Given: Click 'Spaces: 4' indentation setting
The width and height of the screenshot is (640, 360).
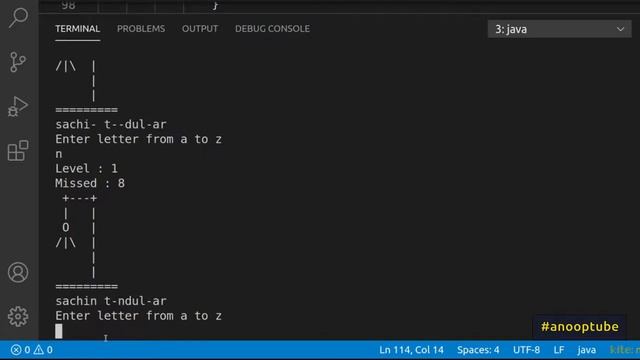Looking at the screenshot, I should (x=478, y=350).
